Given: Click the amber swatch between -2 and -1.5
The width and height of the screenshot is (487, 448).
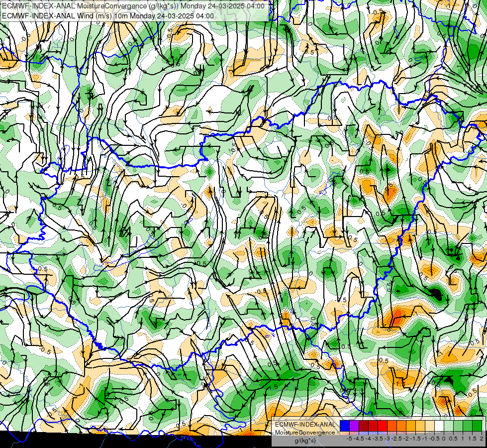Looking at the screenshot, I should pyautogui.click(x=411, y=426).
